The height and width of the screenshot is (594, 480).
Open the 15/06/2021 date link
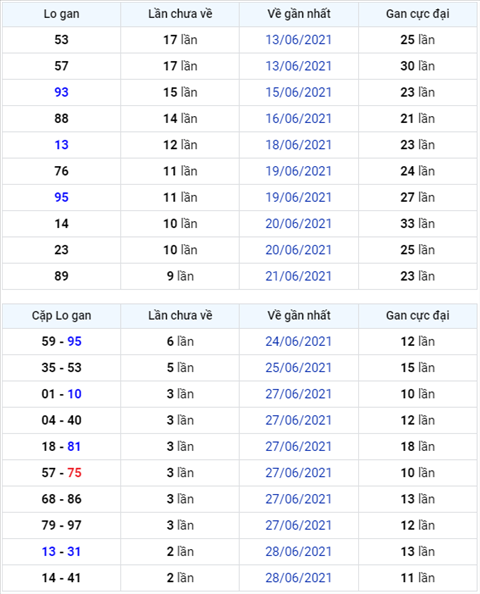pyautogui.click(x=299, y=92)
